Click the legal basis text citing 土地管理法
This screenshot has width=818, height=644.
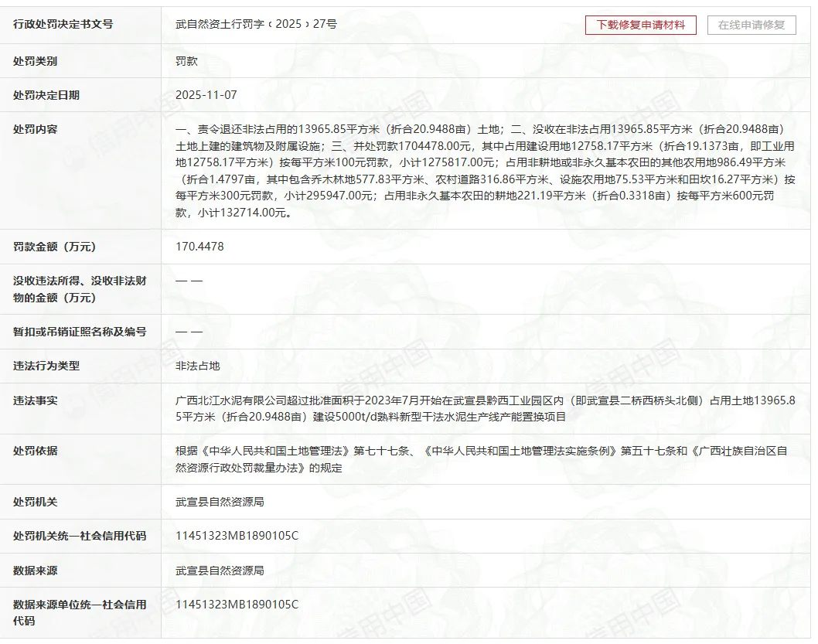pos(481,459)
